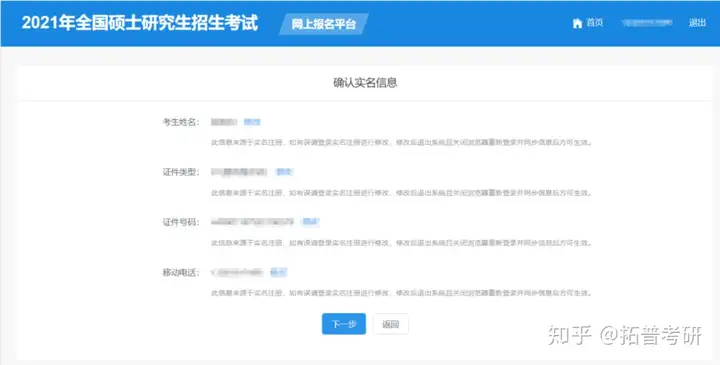
Task: Click the 移动电话 label
Action: tap(181, 272)
